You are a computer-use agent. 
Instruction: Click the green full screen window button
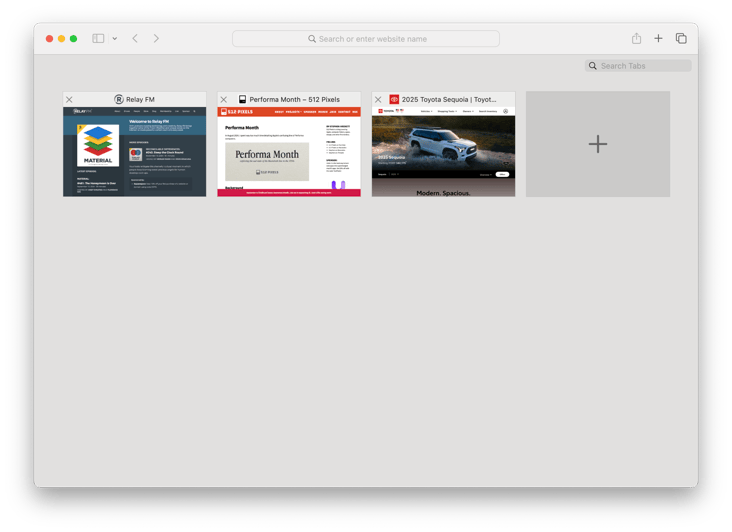(73, 39)
